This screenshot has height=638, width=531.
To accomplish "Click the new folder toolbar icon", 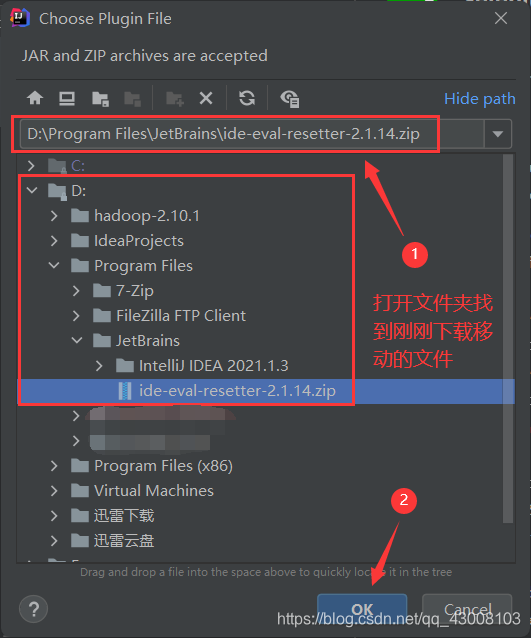I will (175, 98).
